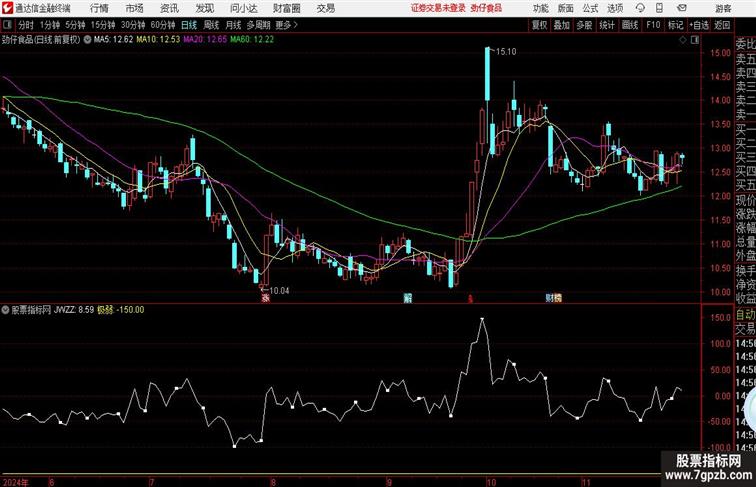Add stock with +自选 button
Image resolution: width=756 pixels, height=487 pixels.
(699, 25)
